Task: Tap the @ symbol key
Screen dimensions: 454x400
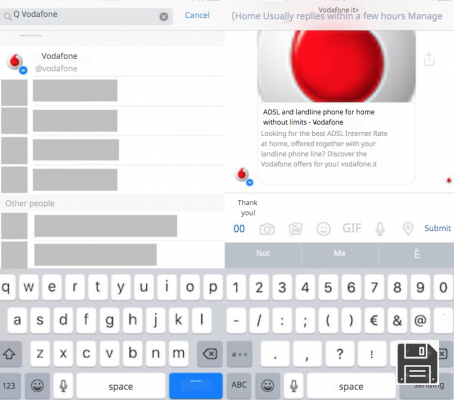Action: pyautogui.click(x=420, y=321)
